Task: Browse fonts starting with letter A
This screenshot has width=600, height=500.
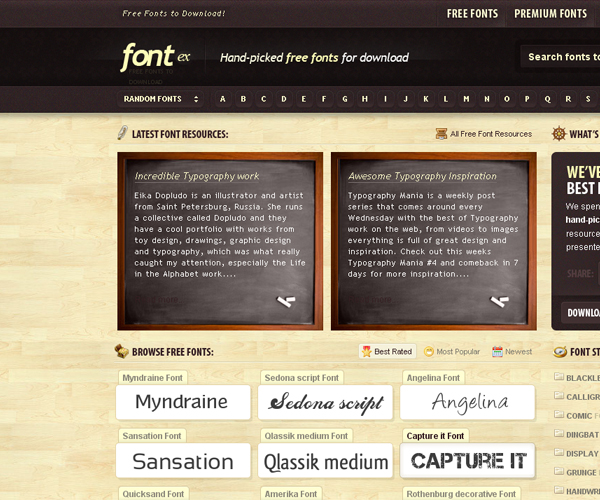Action: (x=223, y=99)
